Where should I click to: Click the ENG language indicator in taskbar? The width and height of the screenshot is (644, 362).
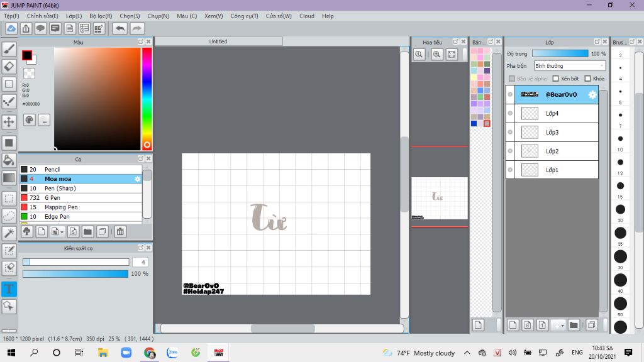[577, 353]
